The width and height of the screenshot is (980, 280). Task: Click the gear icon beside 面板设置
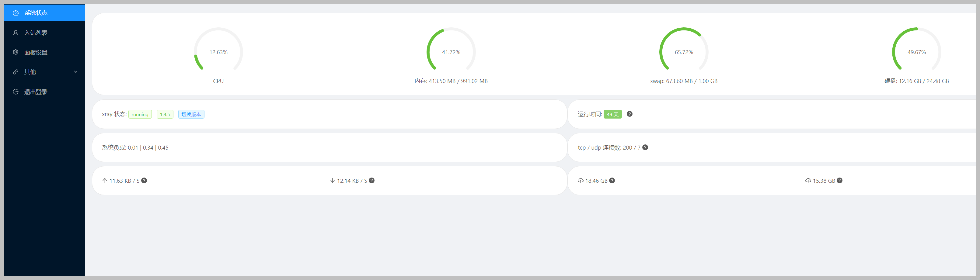tap(16, 52)
